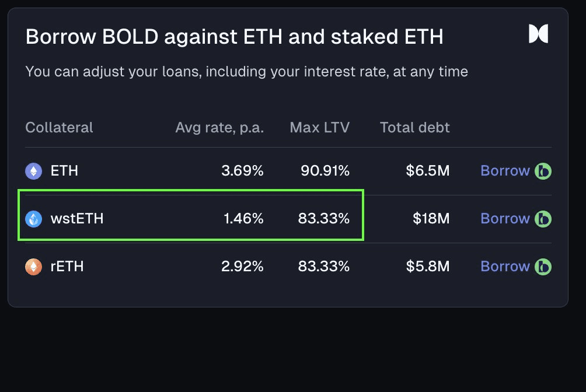Click the rETH 2.92% average rate
Viewport: 586px width, 392px height.
pyautogui.click(x=242, y=267)
